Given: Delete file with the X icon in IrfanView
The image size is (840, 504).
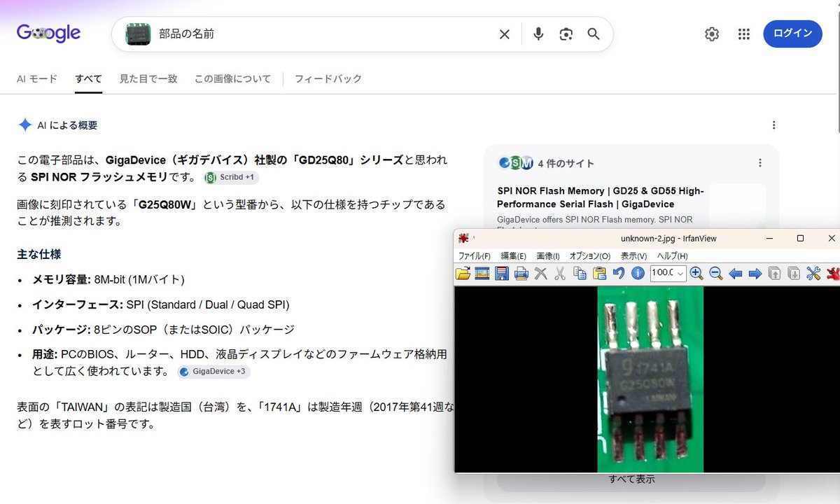Looking at the screenshot, I should [x=540, y=273].
